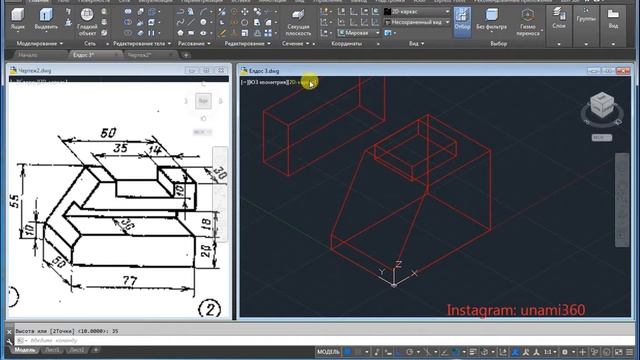Expand the Моделирование panel
Image resolution: width=640 pixels, height=360 pixels.
click(x=40, y=43)
